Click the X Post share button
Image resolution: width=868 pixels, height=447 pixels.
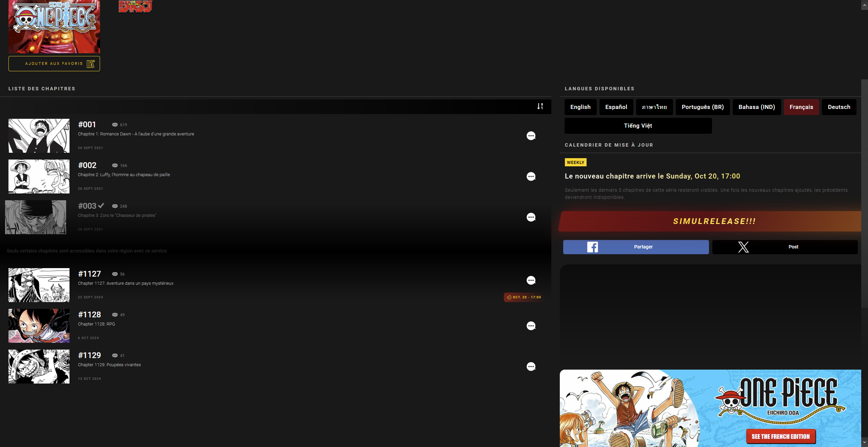pos(785,247)
